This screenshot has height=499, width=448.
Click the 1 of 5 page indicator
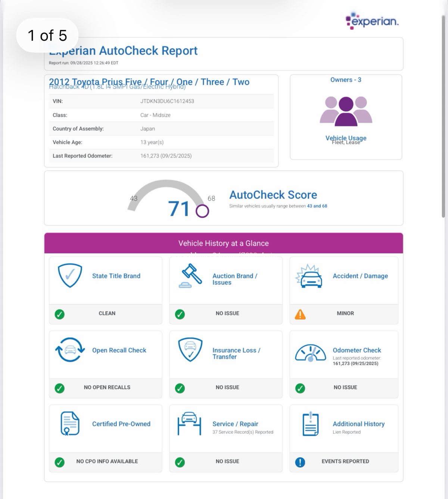(x=47, y=35)
